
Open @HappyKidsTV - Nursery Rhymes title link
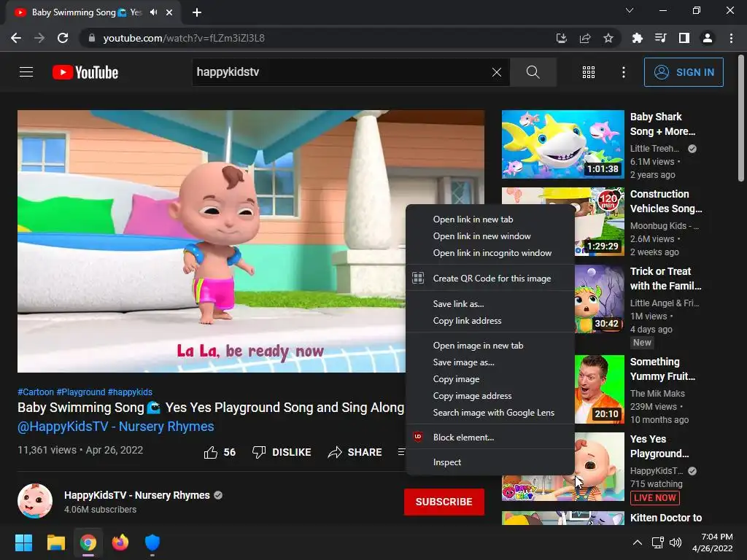pos(116,426)
